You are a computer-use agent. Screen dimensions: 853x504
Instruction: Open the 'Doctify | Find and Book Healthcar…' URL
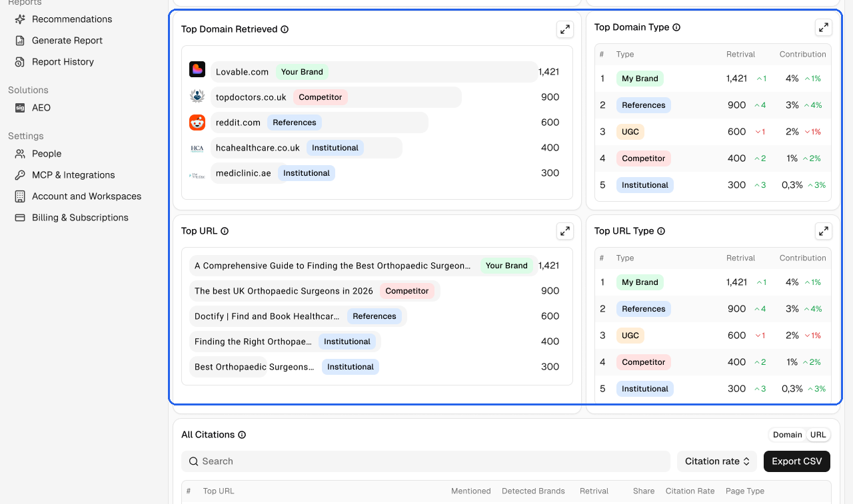267,316
